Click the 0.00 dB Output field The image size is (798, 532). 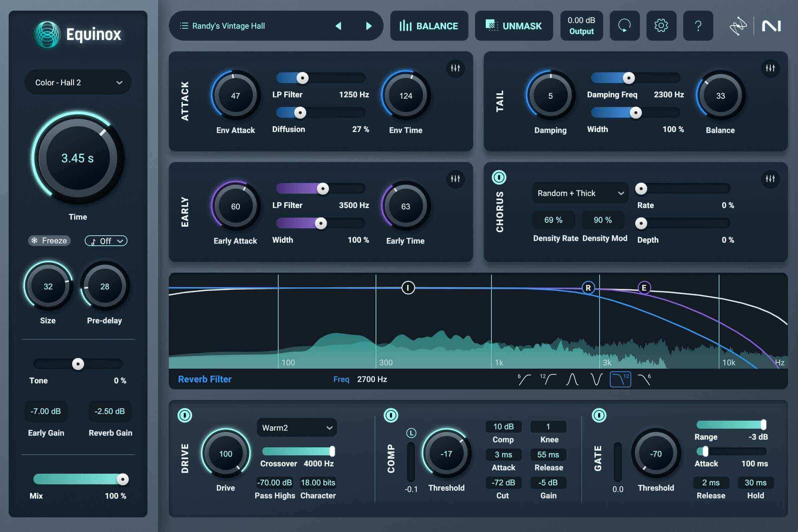[581, 26]
